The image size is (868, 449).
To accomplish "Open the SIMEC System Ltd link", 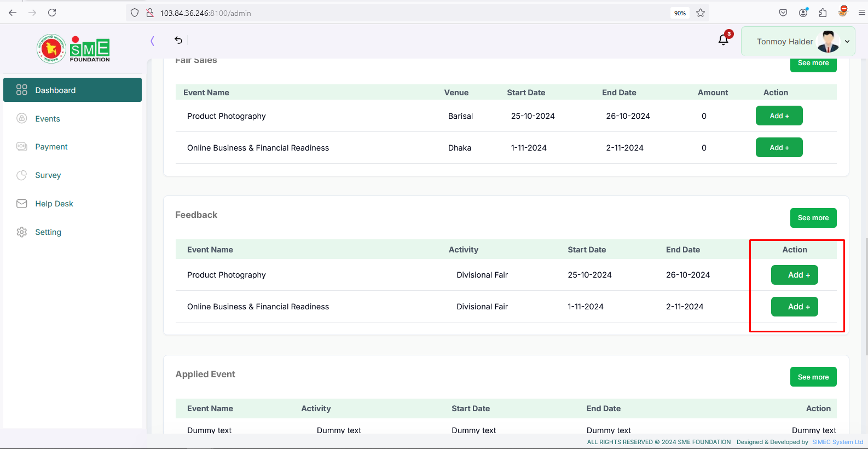I will click(837, 442).
